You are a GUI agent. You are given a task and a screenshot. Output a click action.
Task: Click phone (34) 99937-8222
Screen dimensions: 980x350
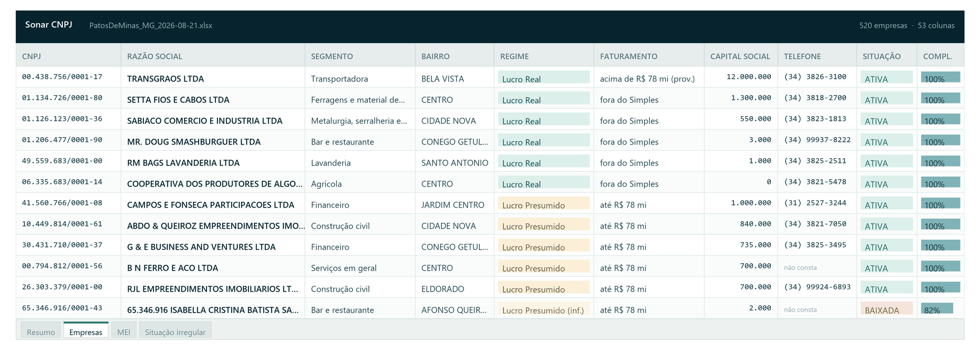pos(817,140)
